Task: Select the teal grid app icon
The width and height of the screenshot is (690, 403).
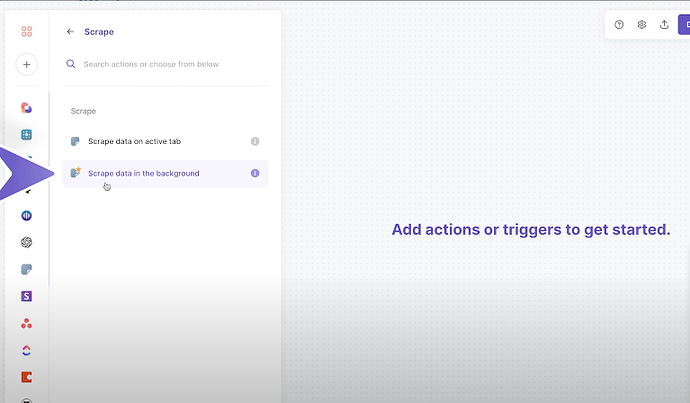Action: click(26, 135)
